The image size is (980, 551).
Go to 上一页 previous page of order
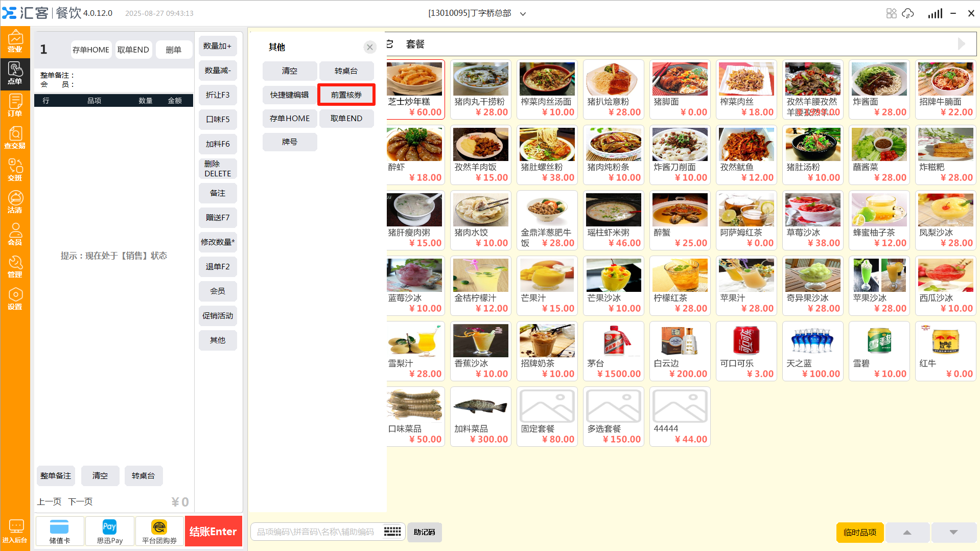tap(49, 502)
